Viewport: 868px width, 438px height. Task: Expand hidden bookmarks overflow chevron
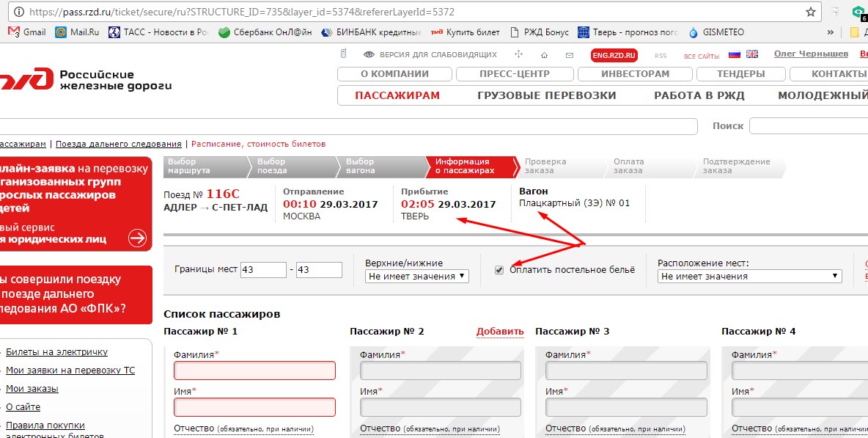(x=830, y=32)
